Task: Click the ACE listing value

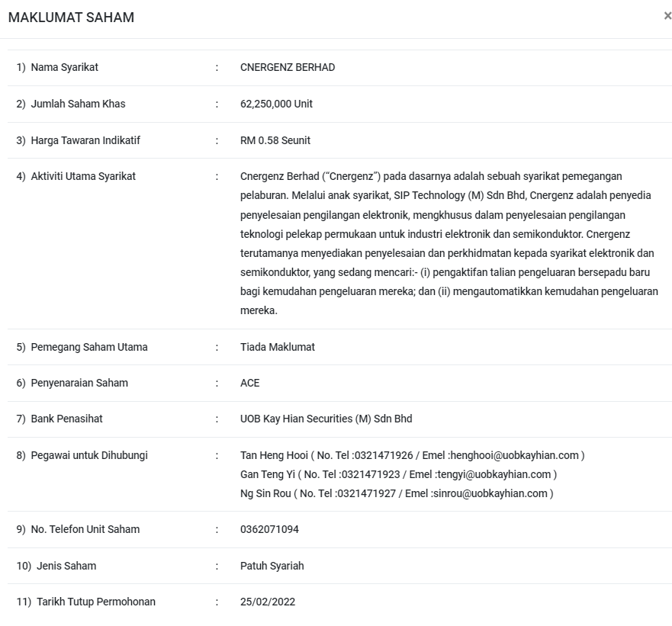Action: pos(249,383)
